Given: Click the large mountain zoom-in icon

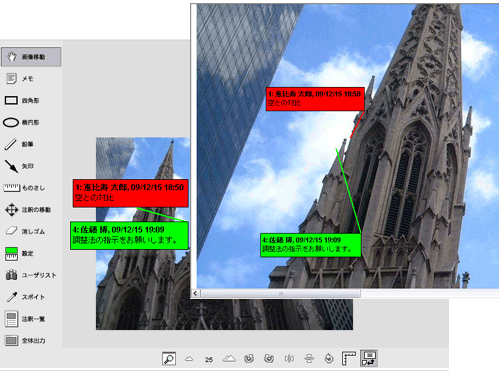Looking at the screenshot, I should click(229, 359).
